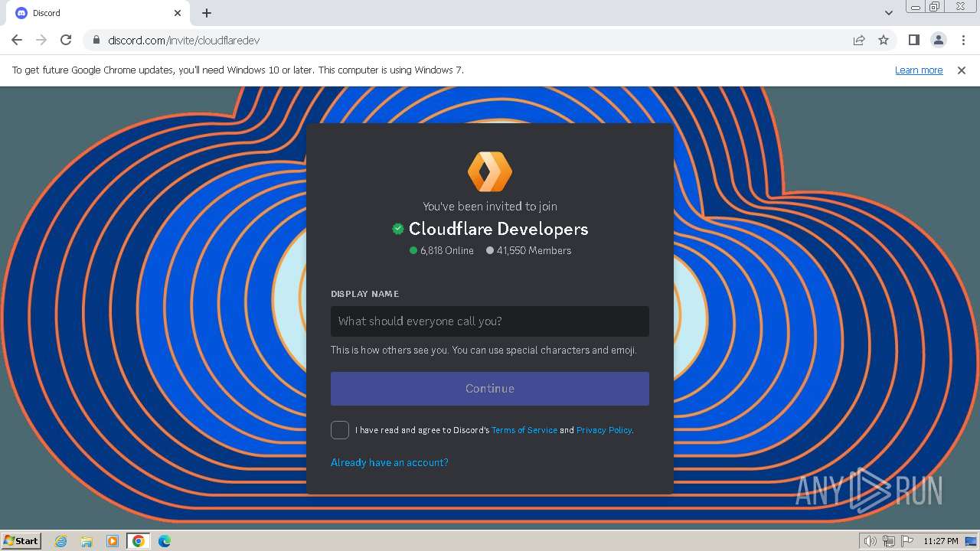Launch Microsoft Edge from the taskbar
The width and height of the screenshot is (980, 551).
point(165,541)
